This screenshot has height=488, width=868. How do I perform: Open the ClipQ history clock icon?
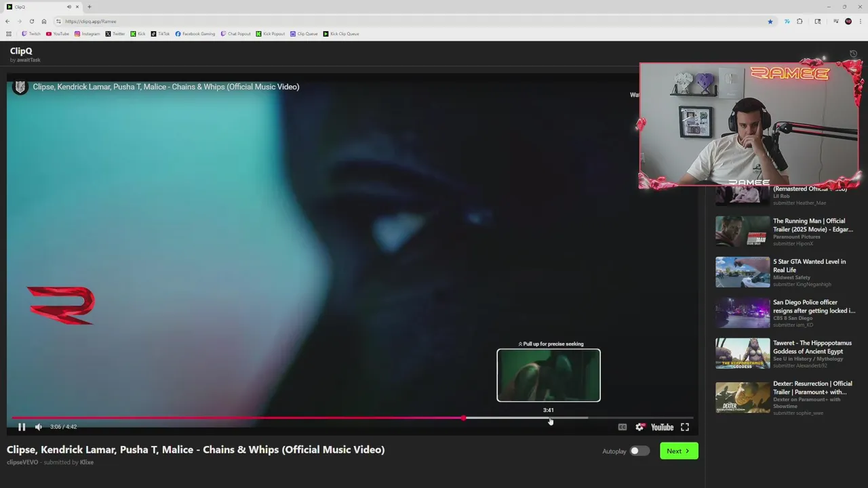[x=854, y=54]
